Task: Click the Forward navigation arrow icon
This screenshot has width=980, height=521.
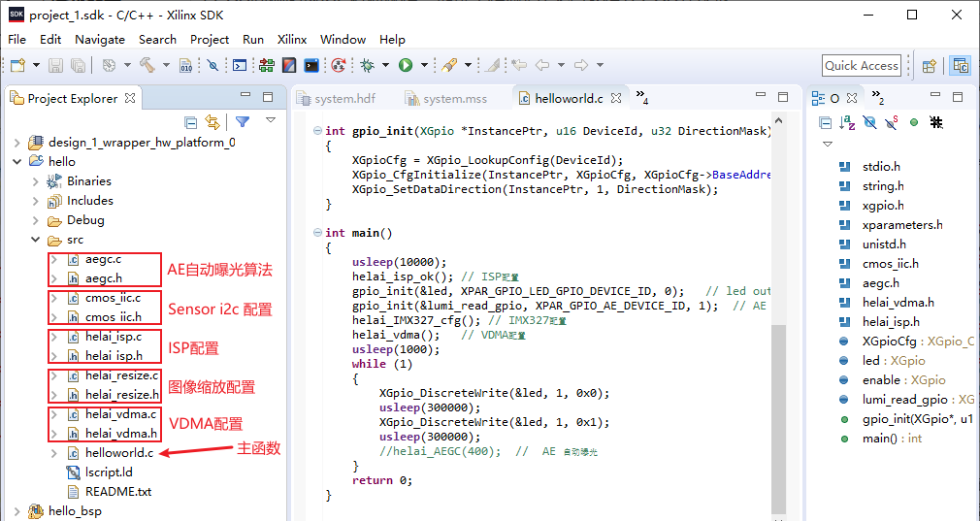Action: tap(580, 65)
